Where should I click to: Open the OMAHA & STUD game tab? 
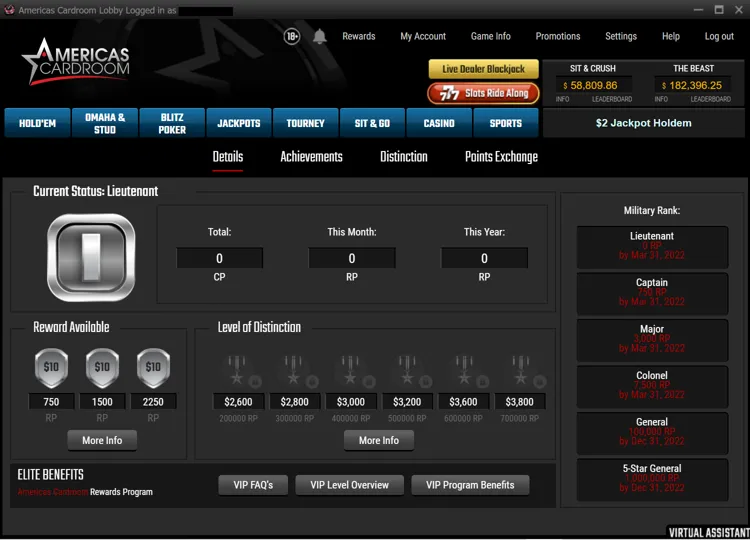(105, 123)
